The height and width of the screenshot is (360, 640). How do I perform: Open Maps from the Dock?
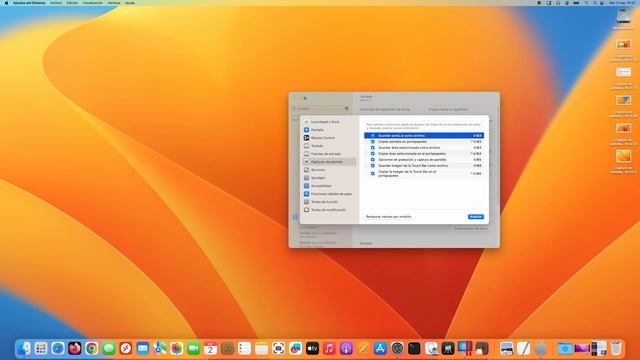(x=160, y=348)
